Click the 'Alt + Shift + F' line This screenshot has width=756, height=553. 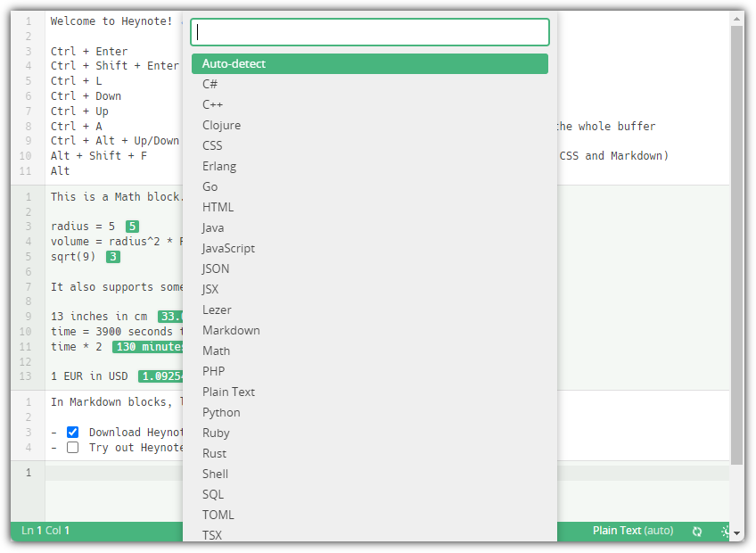pyautogui.click(x=99, y=156)
